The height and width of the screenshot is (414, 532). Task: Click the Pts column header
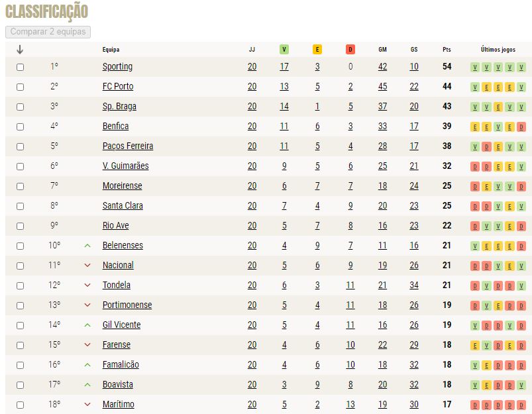click(447, 50)
